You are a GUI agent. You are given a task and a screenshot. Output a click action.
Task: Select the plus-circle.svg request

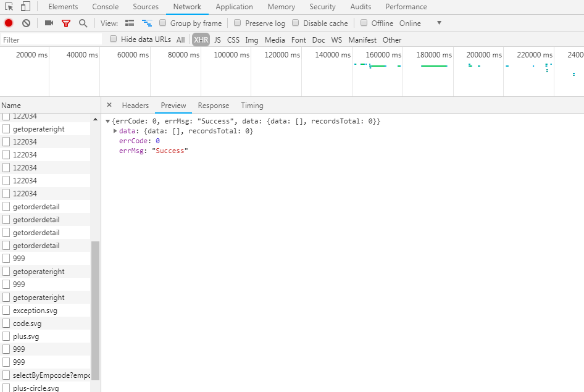point(45,388)
